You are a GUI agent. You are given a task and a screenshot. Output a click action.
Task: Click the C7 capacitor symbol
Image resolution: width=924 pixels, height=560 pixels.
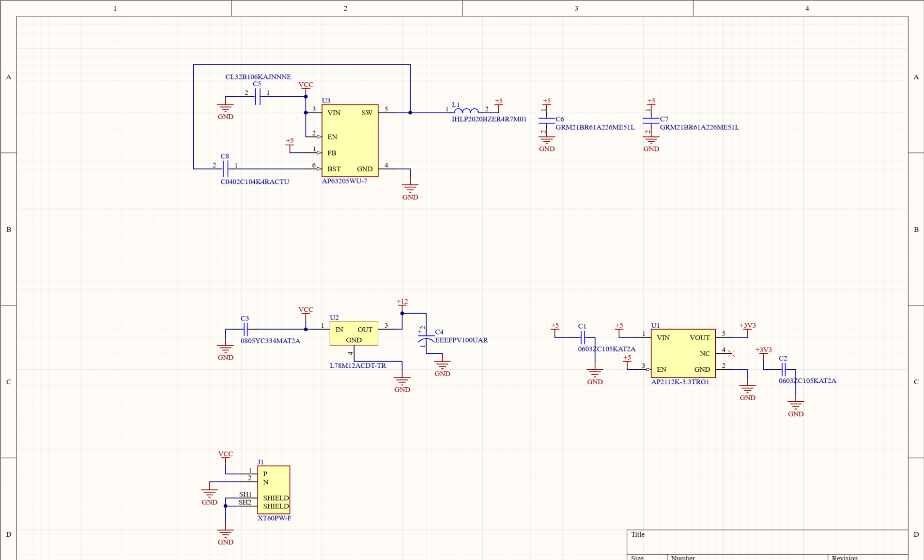(651, 121)
